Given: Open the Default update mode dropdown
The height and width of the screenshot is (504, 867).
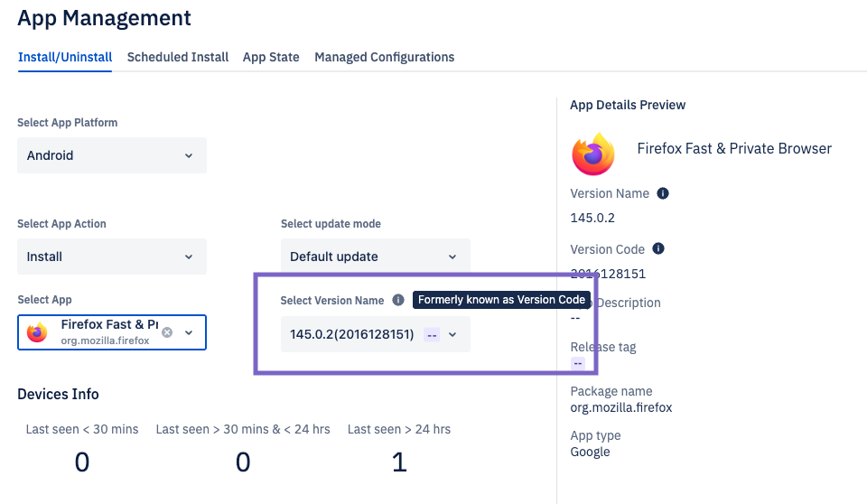Looking at the screenshot, I should (375, 257).
